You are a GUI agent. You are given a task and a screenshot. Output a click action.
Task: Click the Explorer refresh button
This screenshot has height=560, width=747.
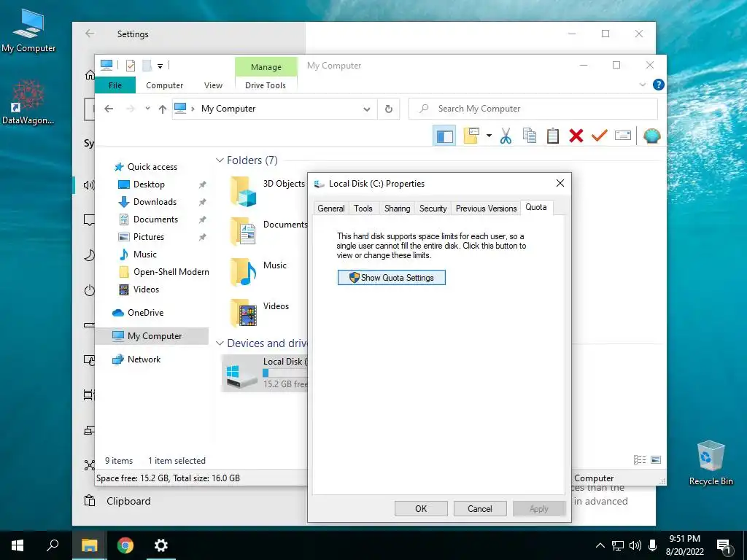coord(389,109)
